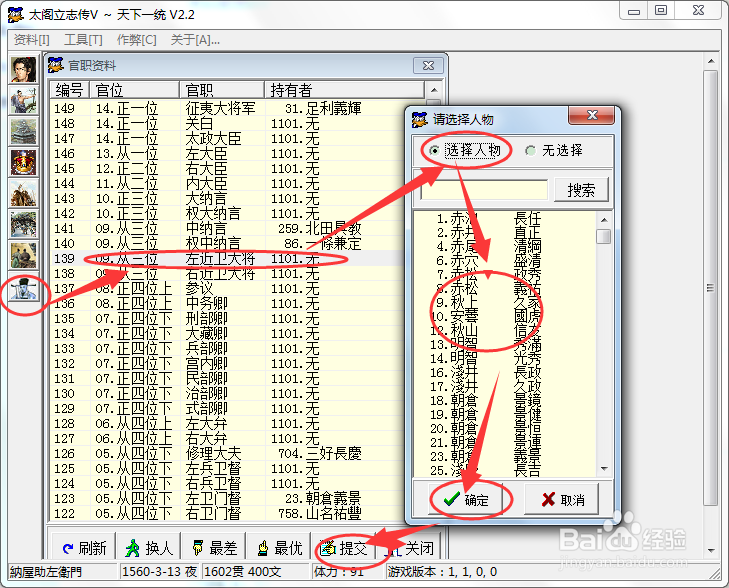Click the 提交 submit button
729x588 pixels.
(344, 548)
